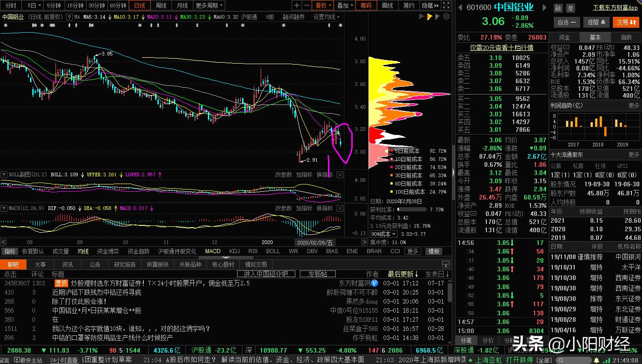Viewport: 642px width, 364px height.
Task: Open chart settings gear icon
Action: point(446,17)
